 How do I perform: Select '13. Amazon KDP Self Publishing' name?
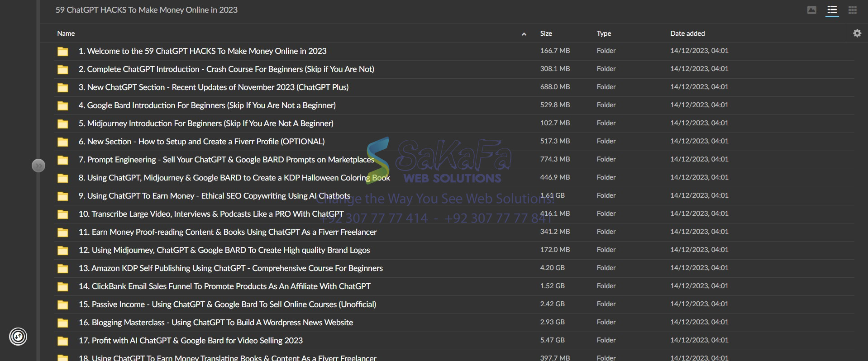tap(230, 268)
